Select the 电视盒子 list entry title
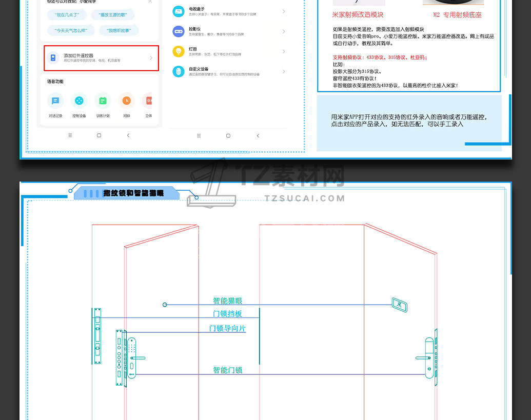The image size is (531, 420). (x=197, y=9)
